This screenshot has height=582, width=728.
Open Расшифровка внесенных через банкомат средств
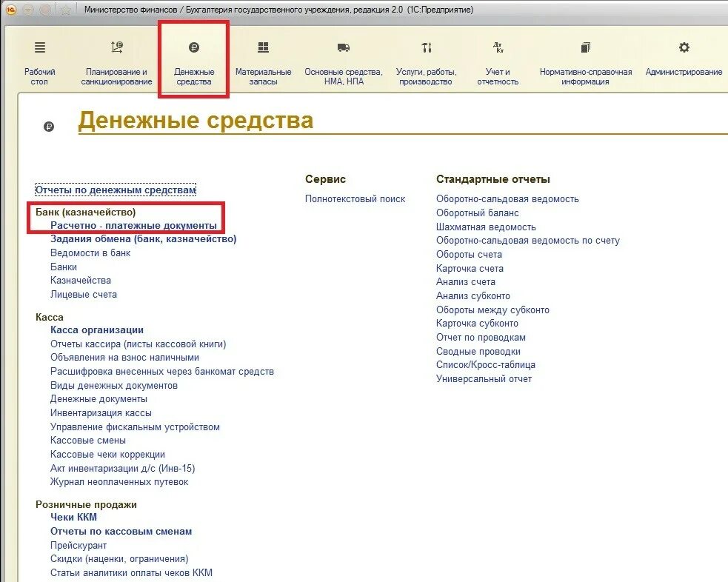(162, 371)
